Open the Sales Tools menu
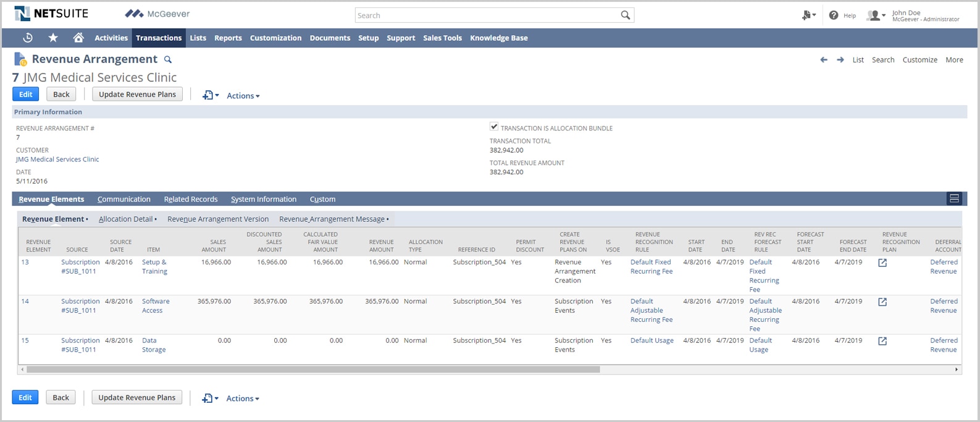Image resolution: width=980 pixels, height=422 pixels. (x=442, y=38)
